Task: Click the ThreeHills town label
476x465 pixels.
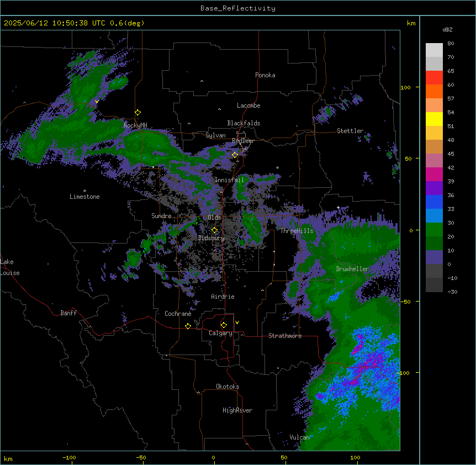Action: tap(297, 231)
